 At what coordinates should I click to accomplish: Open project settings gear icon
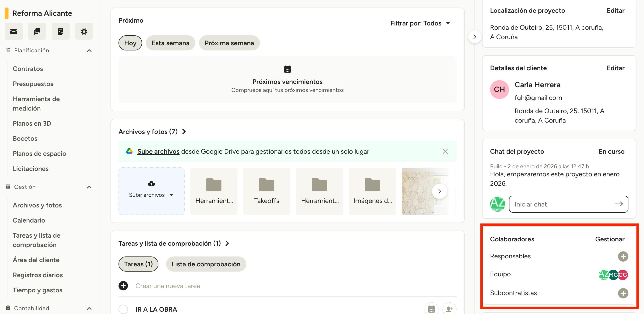(x=84, y=31)
